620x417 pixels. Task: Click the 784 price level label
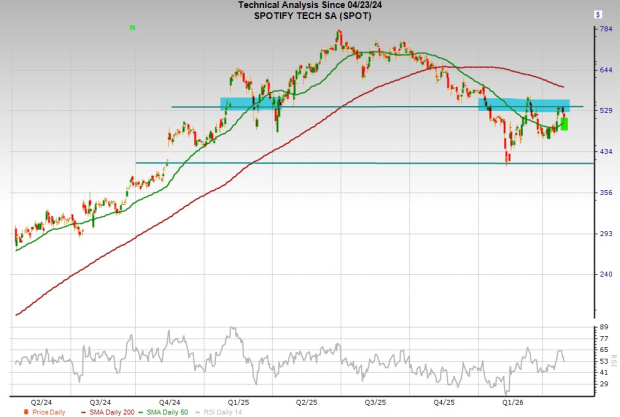point(604,29)
